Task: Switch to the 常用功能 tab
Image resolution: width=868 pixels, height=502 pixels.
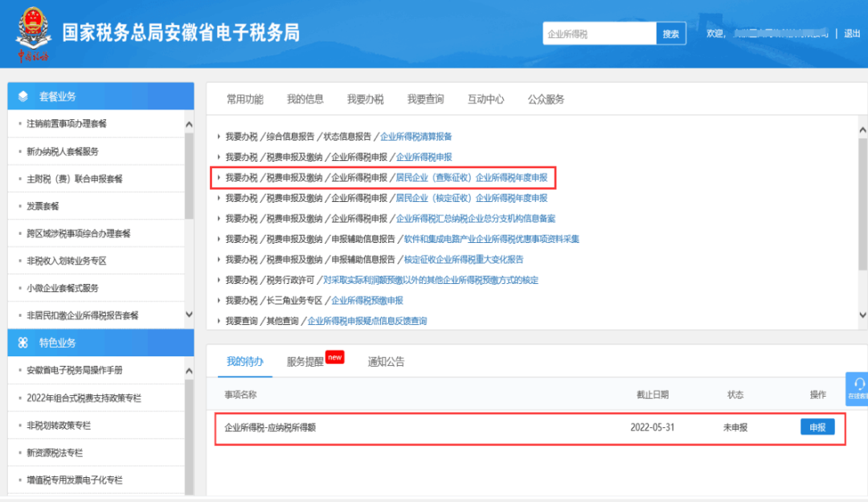Action: (244, 99)
